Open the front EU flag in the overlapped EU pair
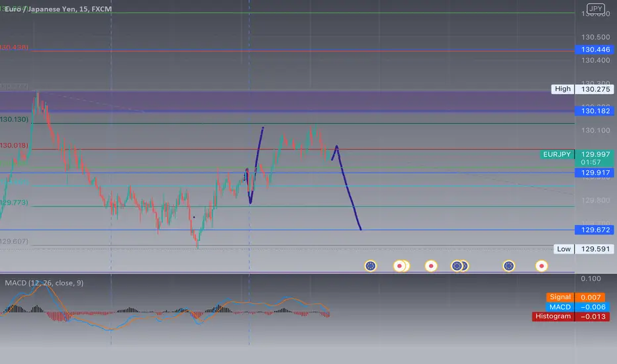 coord(456,266)
